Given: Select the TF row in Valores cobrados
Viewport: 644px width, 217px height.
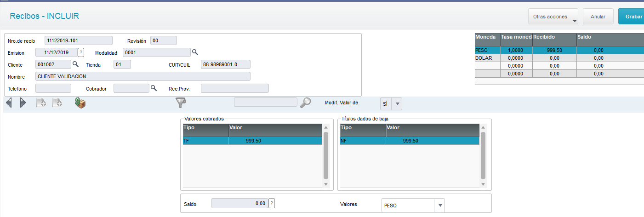Looking at the screenshot, I should [252, 141].
